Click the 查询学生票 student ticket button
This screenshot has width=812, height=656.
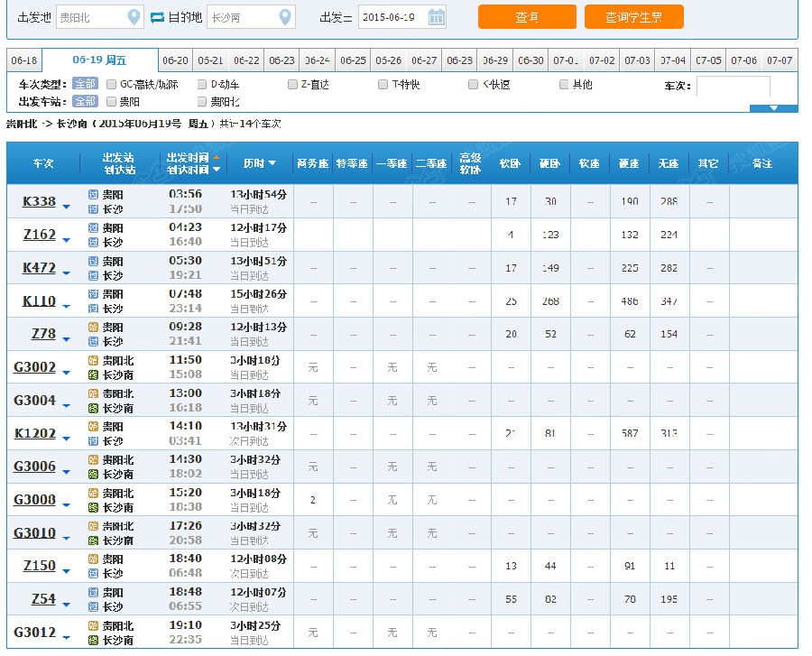pos(634,17)
